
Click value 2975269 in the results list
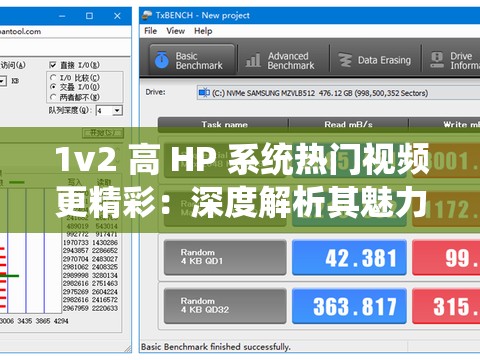[x=76, y=292]
